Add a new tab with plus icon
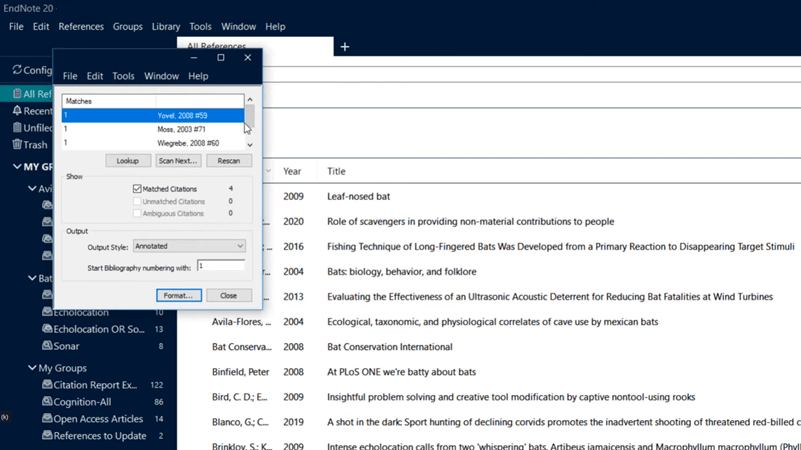The width and height of the screenshot is (801, 450). point(345,47)
